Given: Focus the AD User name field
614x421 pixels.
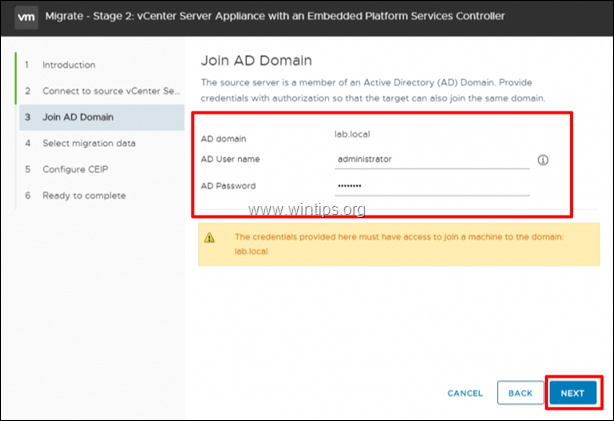Looking at the screenshot, I should coord(432,160).
